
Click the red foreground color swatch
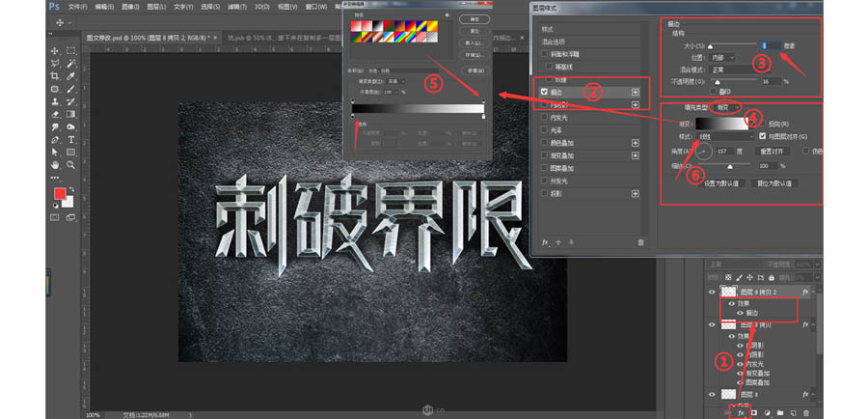click(59, 193)
